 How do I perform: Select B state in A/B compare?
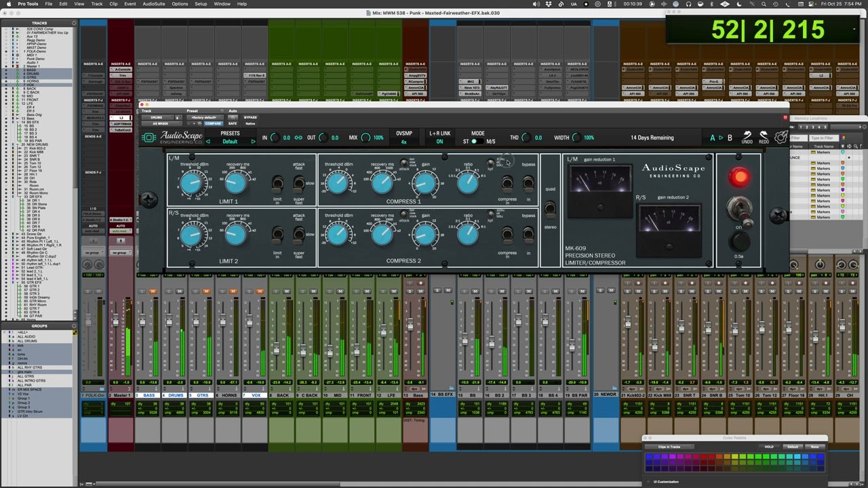click(x=730, y=138)
